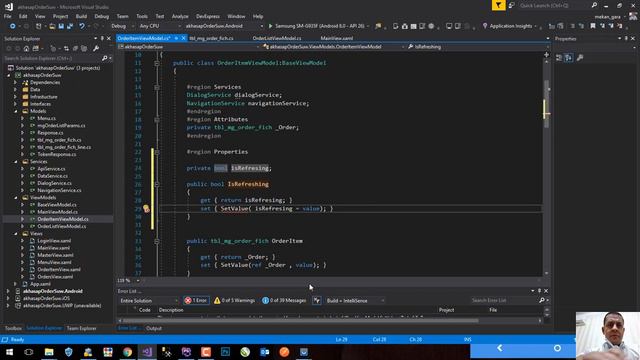Click the Undo arrow toolbar icon
The image size is (640, 360).
tap(82, 26)
